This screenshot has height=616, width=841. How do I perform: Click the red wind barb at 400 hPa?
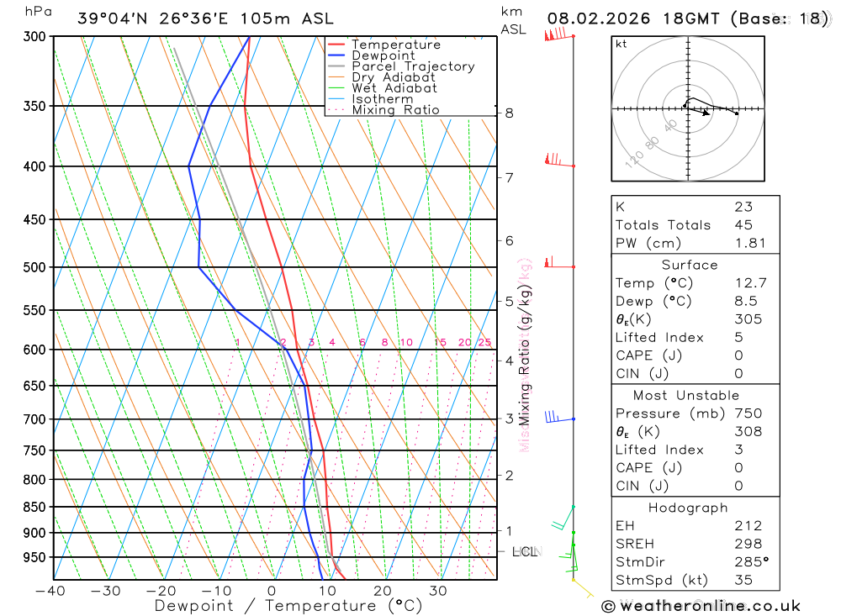(559, 161)
